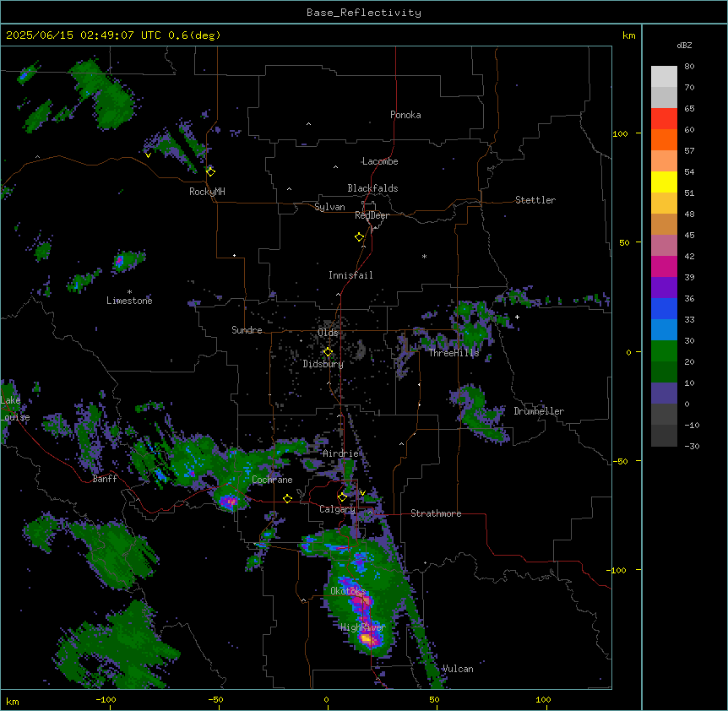This screenshot has height=711, width=728.
Task: Click the yellow V marker northeast of Calgary
Action: (x=362, y=493)
